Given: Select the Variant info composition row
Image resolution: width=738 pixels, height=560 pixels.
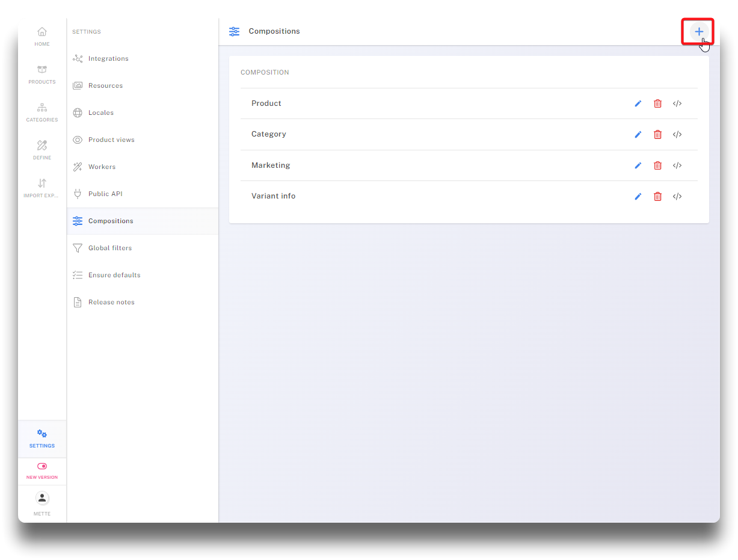Looking at the screenshot, I should click(x=274, y=196).
